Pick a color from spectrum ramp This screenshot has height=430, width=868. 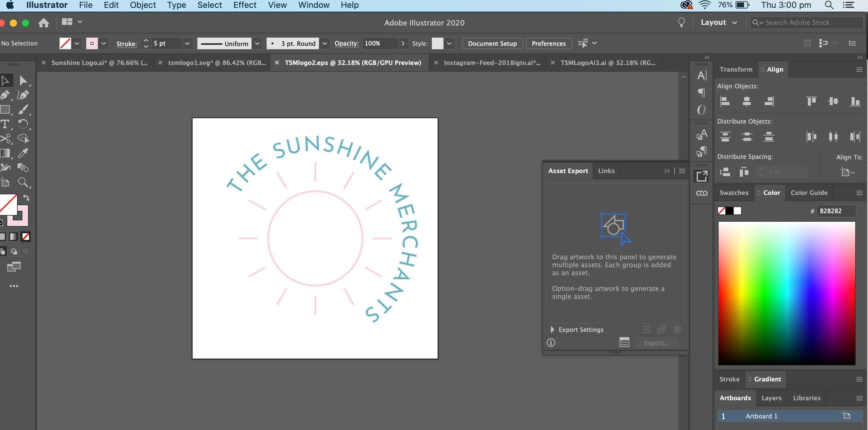point(787,293)
